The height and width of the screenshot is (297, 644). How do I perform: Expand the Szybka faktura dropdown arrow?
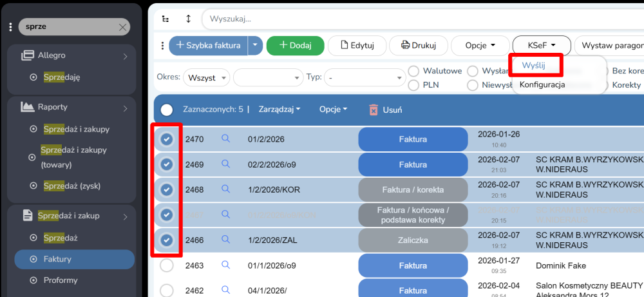256,46
